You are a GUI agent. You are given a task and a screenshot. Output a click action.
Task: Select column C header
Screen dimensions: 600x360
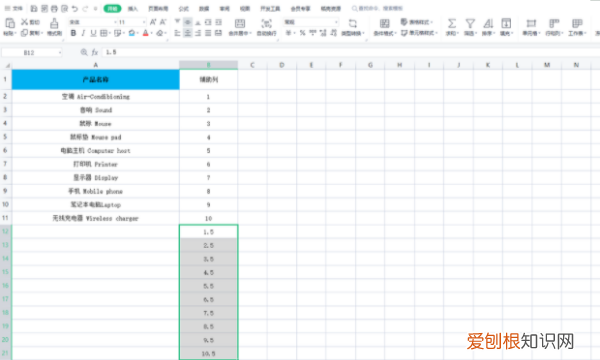click(252, 65)
